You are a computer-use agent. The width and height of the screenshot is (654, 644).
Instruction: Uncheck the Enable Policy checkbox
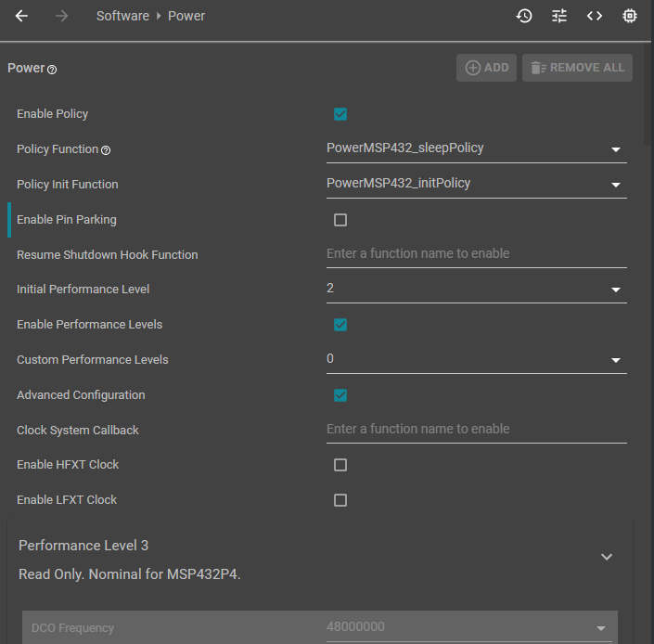click(340, 114)
